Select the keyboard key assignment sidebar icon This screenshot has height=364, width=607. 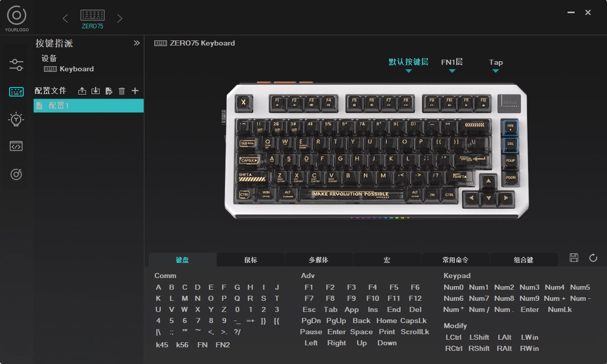(x=16, y=92)
